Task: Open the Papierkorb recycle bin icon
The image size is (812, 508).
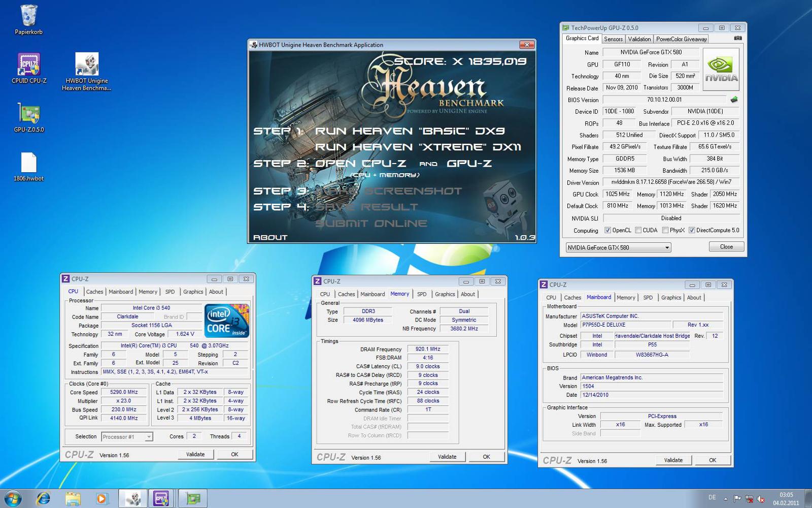Action: tap(29, 20)
